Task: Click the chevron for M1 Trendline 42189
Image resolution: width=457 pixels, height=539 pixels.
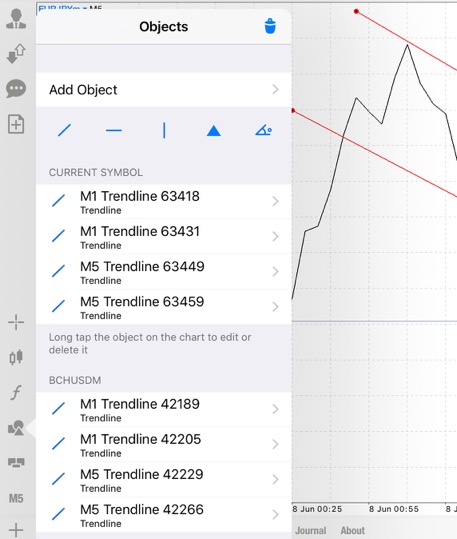Action: (275, 409)
